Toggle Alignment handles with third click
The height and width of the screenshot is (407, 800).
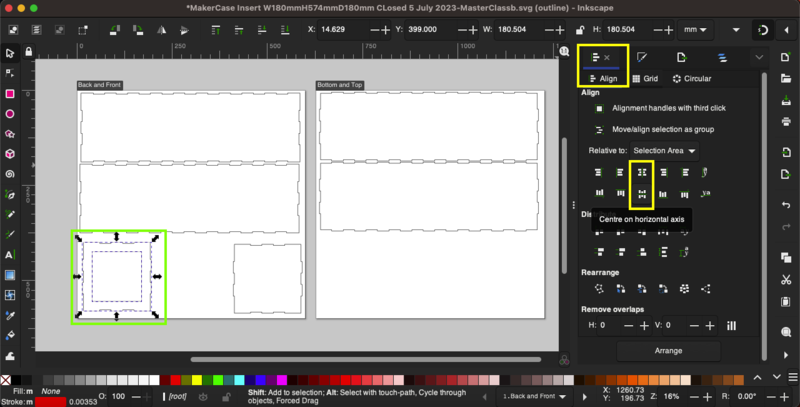[599, 108]
